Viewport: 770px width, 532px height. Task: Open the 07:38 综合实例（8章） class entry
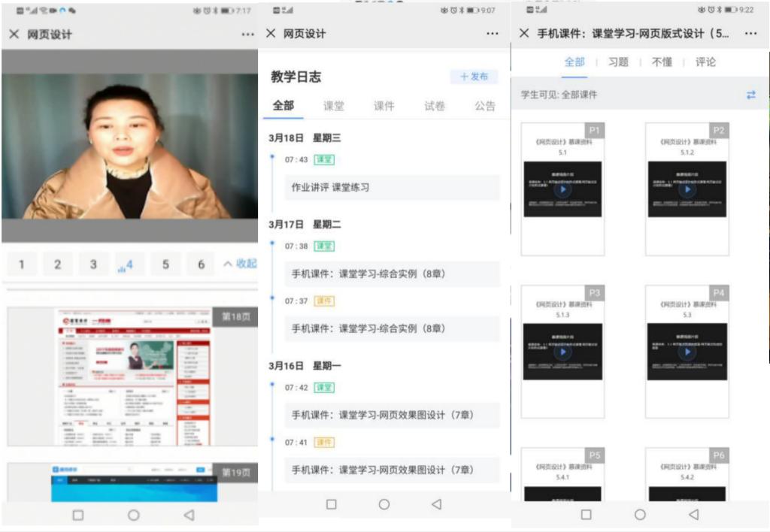click(x=391, y=274)
